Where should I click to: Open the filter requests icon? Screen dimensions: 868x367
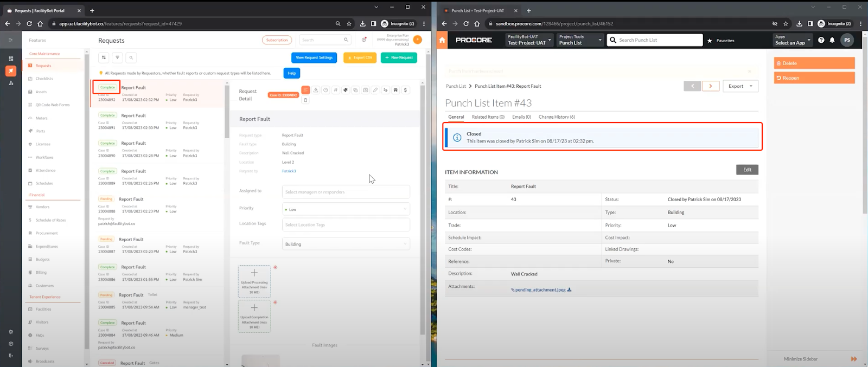pyautogui.click(x=117, y=57)
